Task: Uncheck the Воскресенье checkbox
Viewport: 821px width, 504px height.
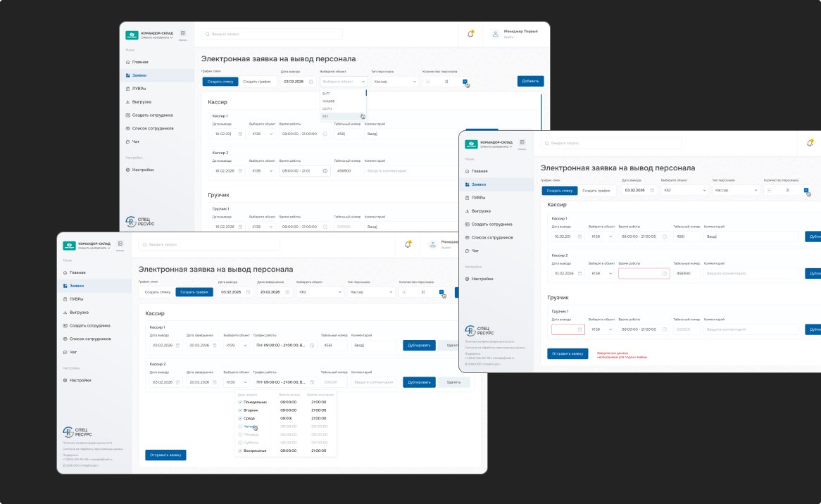Action: click(240, 451)
